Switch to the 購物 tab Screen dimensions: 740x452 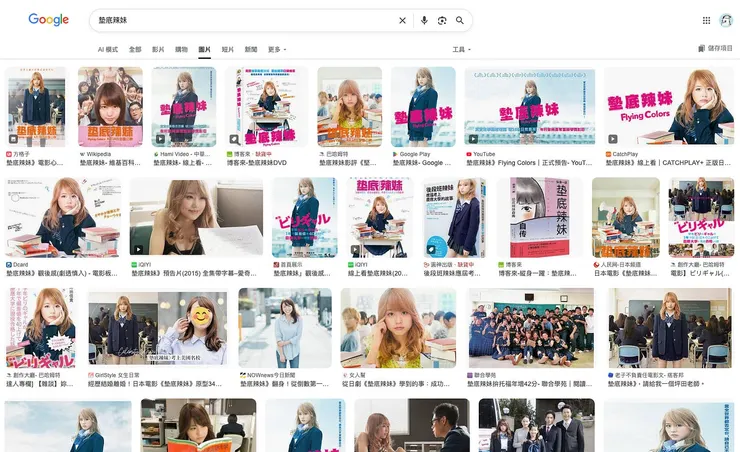coord(181,49)
